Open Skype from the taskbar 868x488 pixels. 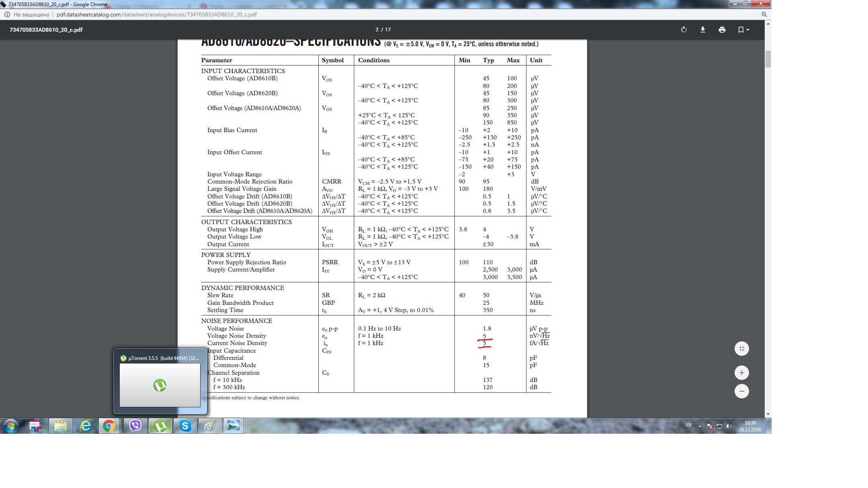(185, 426)
